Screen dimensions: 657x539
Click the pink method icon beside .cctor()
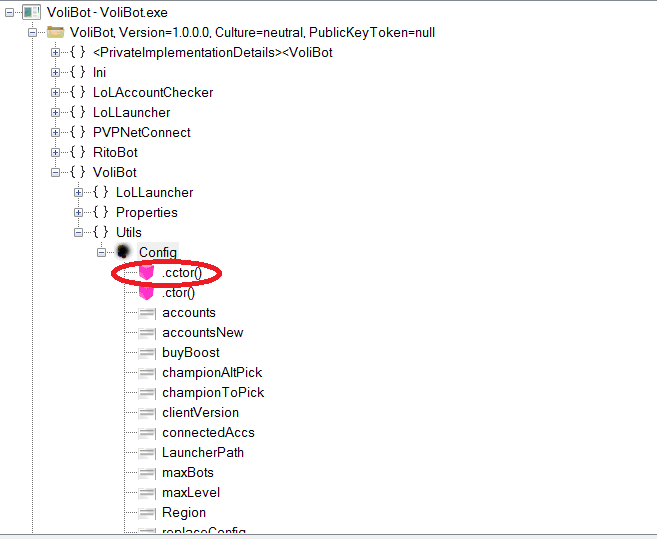click(x=146, y=272)
